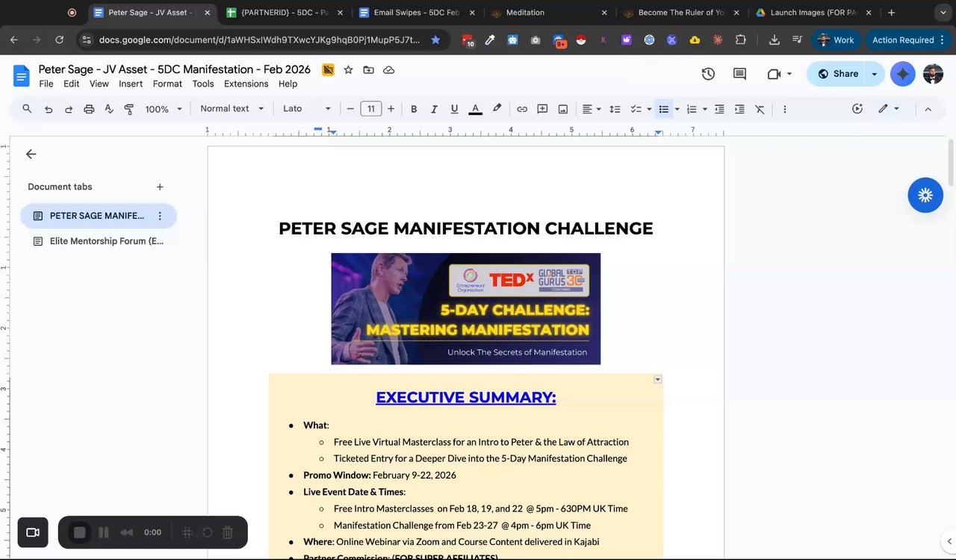Move document using the folder icon

pyautogui.click(x=368, y=69)
